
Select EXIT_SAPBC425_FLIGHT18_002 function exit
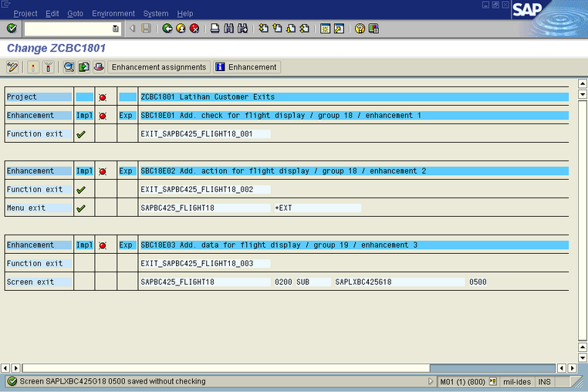(x=204, y=189)
